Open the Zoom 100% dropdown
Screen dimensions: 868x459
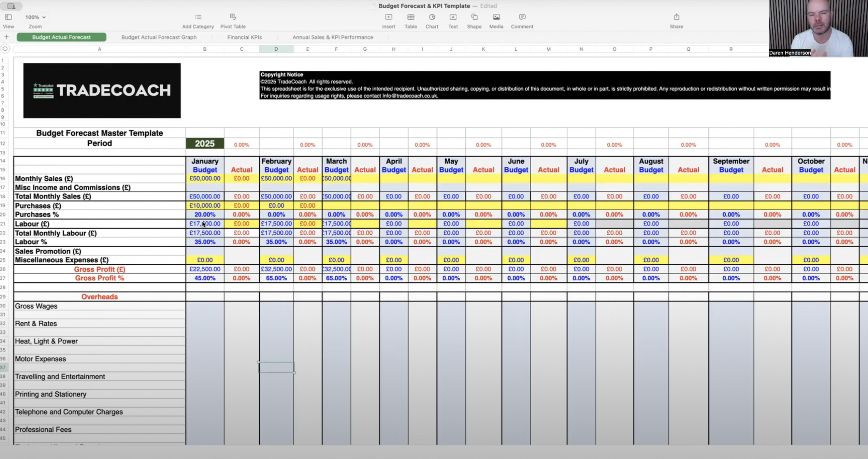click(x=36, y=17)
